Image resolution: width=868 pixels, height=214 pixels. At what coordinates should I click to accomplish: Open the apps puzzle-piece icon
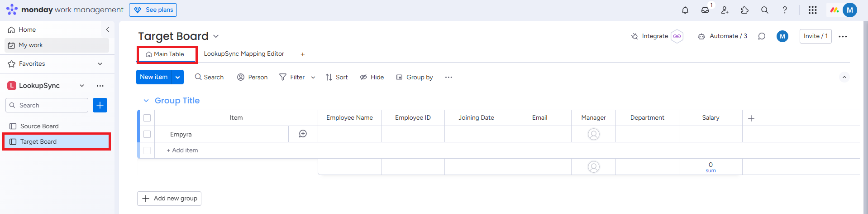click(745, 10)
